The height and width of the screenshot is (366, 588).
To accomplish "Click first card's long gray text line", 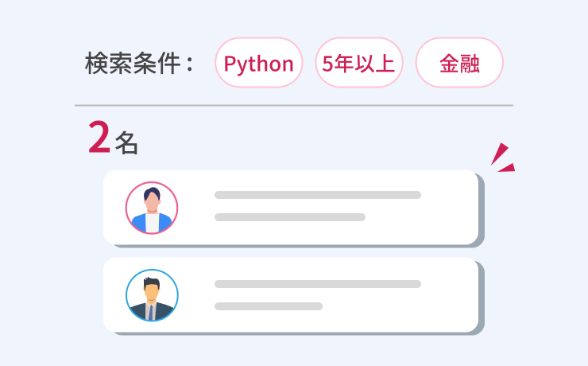I will (317, 195).
